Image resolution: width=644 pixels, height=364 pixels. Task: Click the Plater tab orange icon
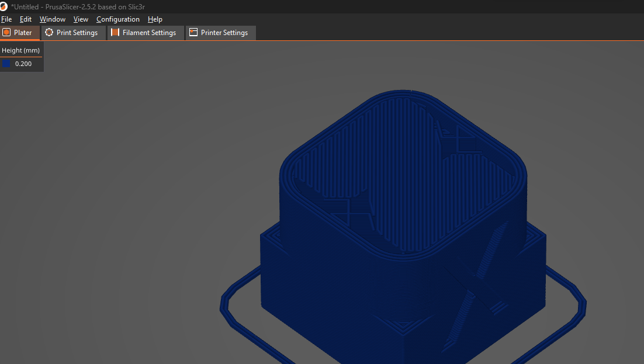pyautogui.click(x=6, y=33)
